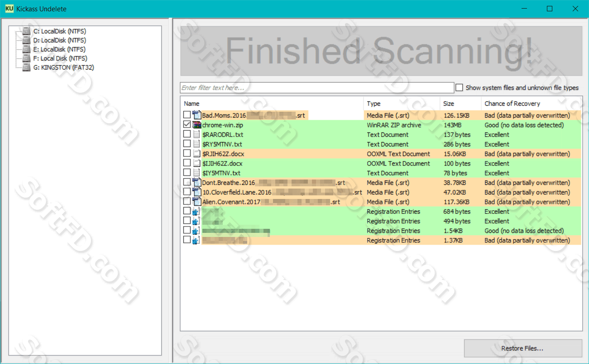Viewport: 589px width, 364px height.
Task: Click the 1.54KB size cell
Action: point(453,231)
